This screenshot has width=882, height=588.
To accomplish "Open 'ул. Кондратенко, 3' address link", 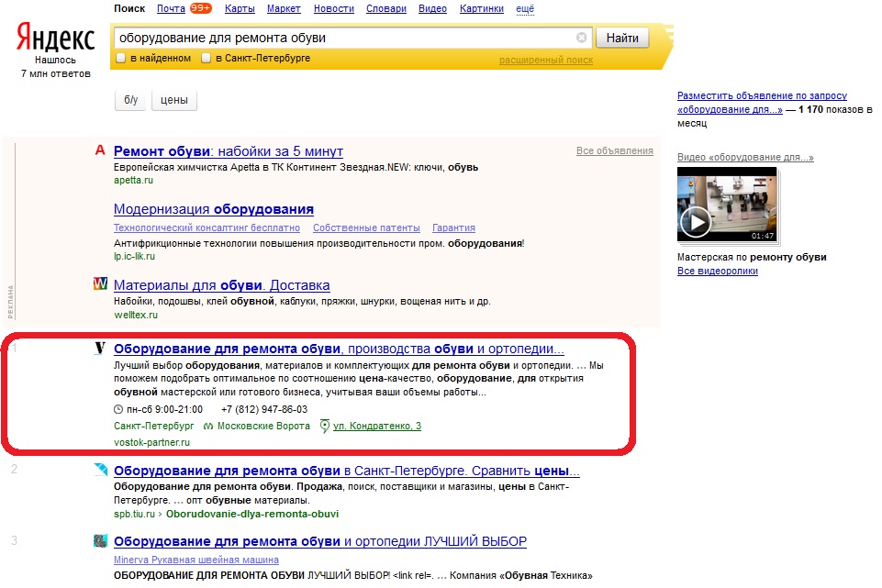I will (x=377, y=427).
